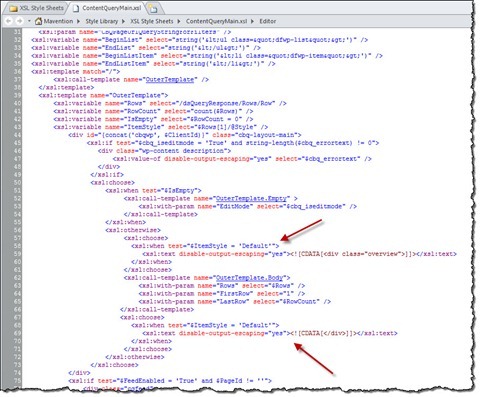
Task: Follow the OuterTemplate.Empty link on line 52
Action: [x=251, y=198]
